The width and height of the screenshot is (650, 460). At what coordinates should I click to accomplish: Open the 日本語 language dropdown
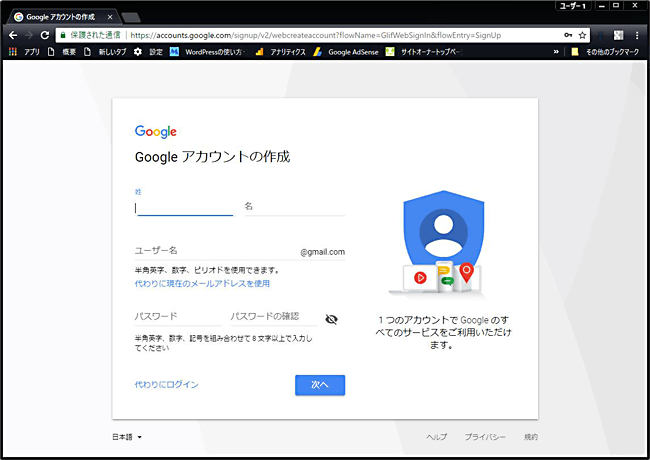(x=127, y=437)
